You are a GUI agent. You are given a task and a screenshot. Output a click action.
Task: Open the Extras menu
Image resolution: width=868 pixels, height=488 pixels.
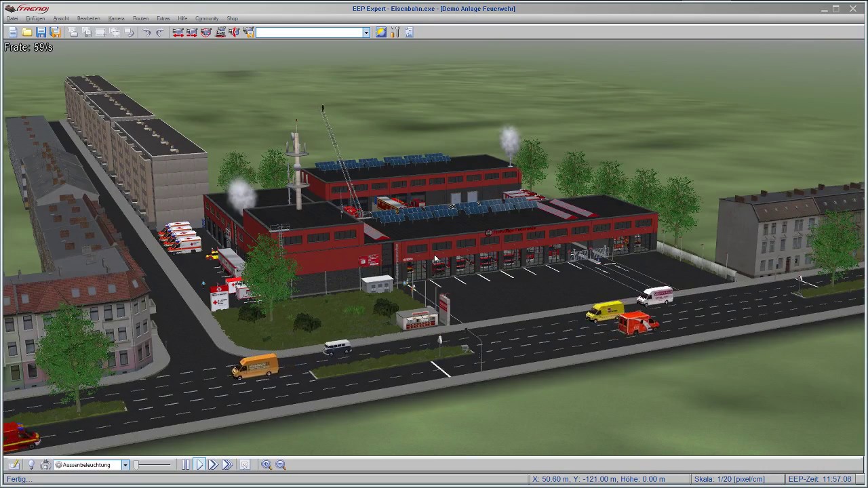pos(163,18)
